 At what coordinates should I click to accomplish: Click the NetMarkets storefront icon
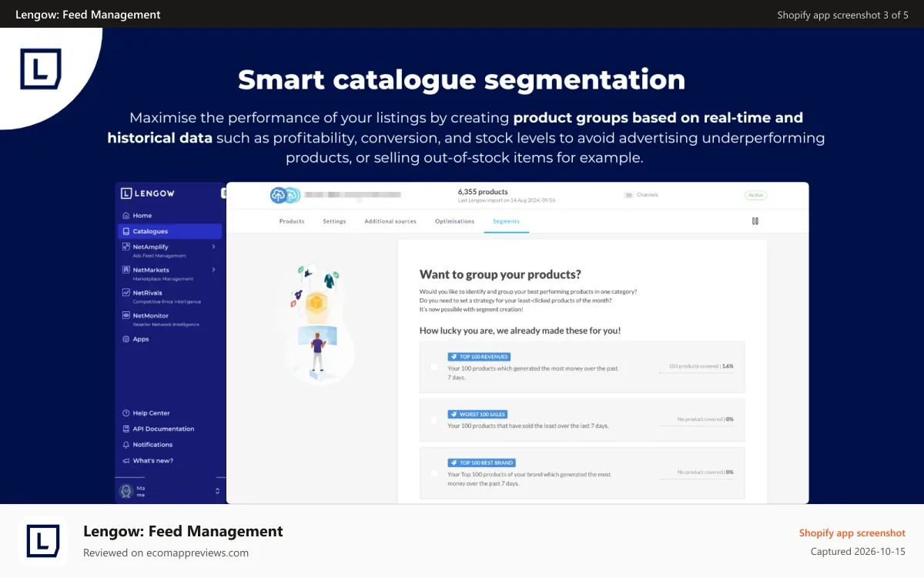pos(126,270)
